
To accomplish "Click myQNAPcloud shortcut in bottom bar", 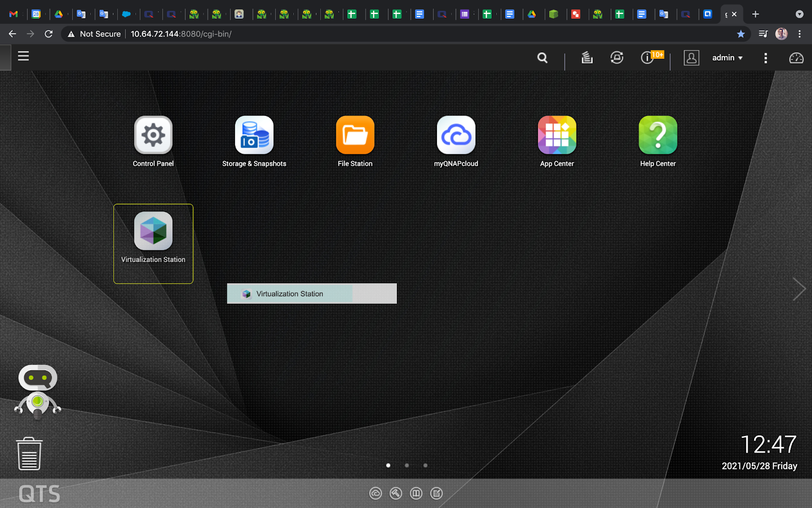I will (x=376, y=493).
